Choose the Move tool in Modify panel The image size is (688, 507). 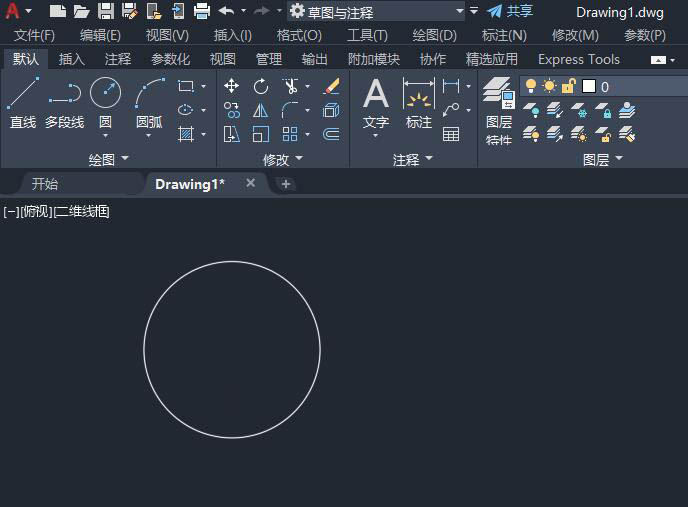[x=232, y=86]
